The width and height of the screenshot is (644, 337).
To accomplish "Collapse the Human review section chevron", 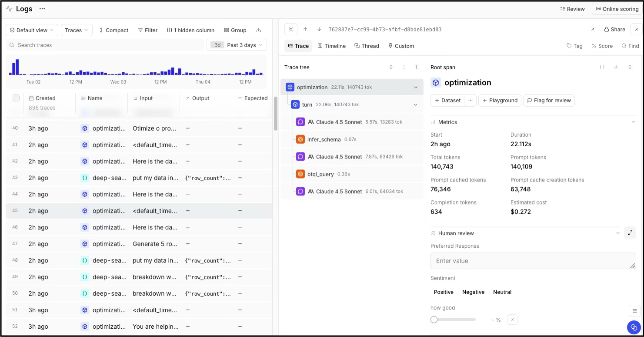I will (617, 233).
